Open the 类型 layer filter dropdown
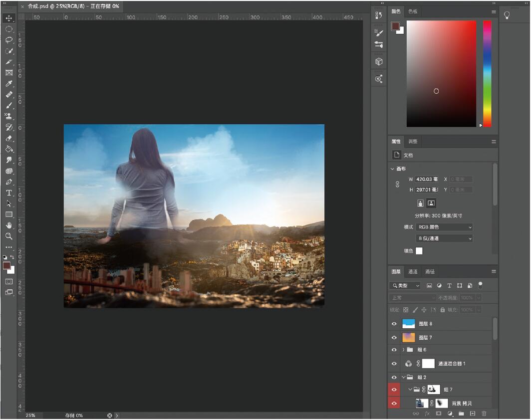Screen dimensions: 531x420 (x=405, y=286)
